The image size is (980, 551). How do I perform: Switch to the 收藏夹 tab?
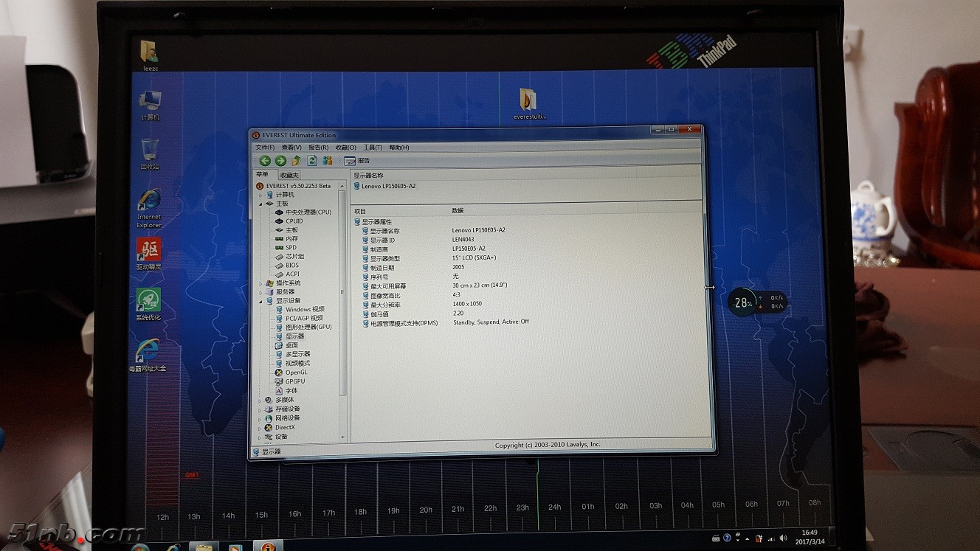pyautogui.click(x=289, y=175)
